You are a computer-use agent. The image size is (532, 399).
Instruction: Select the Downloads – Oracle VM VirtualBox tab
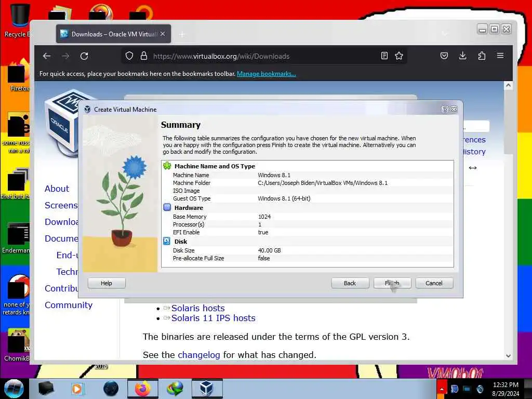pos(113,34)
